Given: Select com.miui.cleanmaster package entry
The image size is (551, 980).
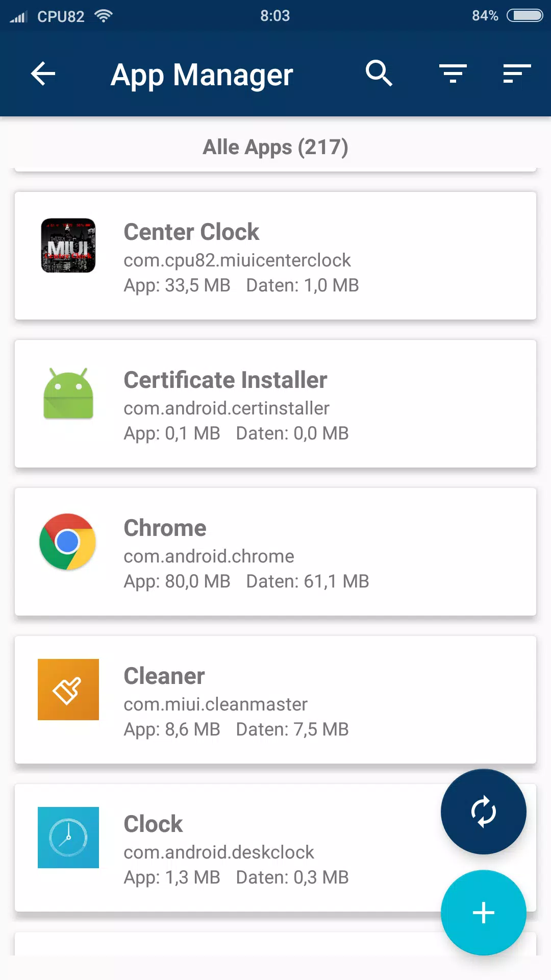Looking at the screenshot, I should pos(215,704).
